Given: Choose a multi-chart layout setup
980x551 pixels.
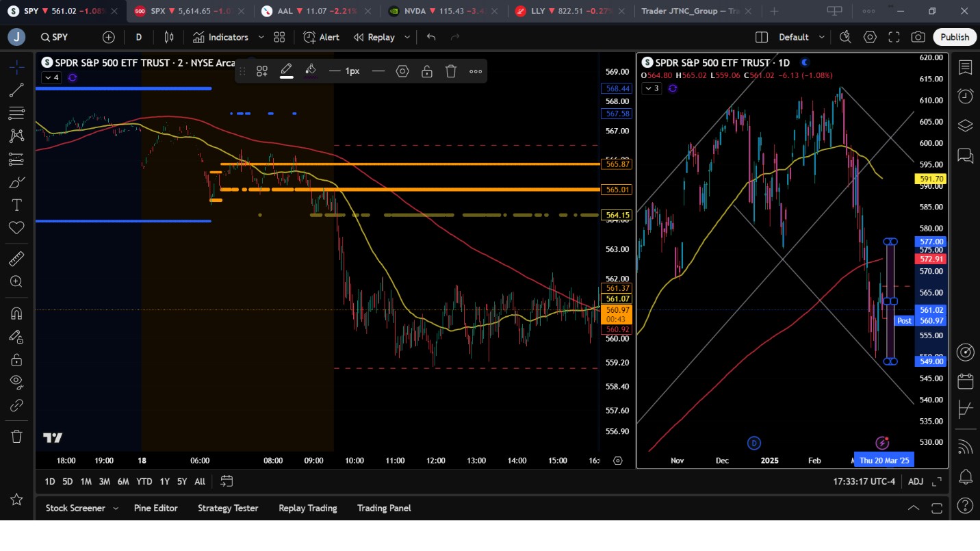Looking at the screenshot, I should tap(762, 37).
